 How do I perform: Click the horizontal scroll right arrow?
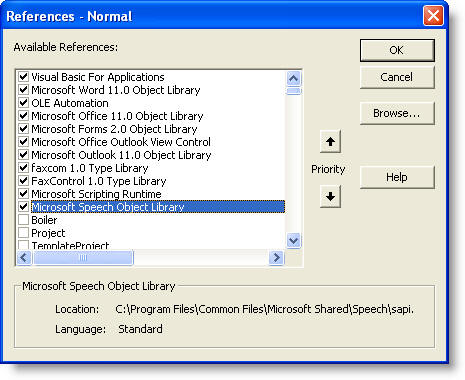tap(276, 257)
